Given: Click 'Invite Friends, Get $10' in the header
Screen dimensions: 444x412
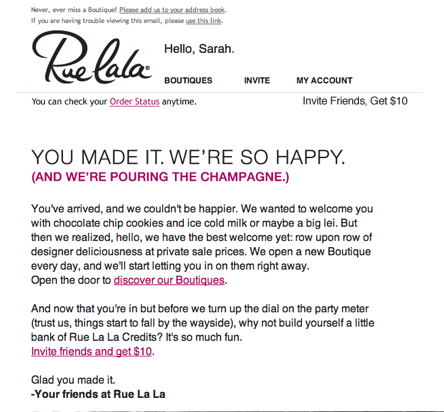Looking at the screenshot, I should pyautogui.click(x=355, y=101).
